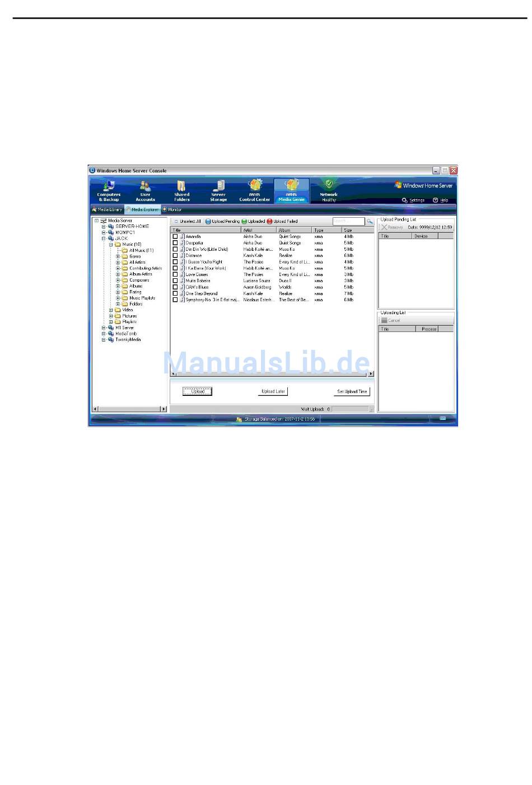Click the Wait Upload progress bar
Image resolution: width=532 pixels, height=785 pixels.
351,409
